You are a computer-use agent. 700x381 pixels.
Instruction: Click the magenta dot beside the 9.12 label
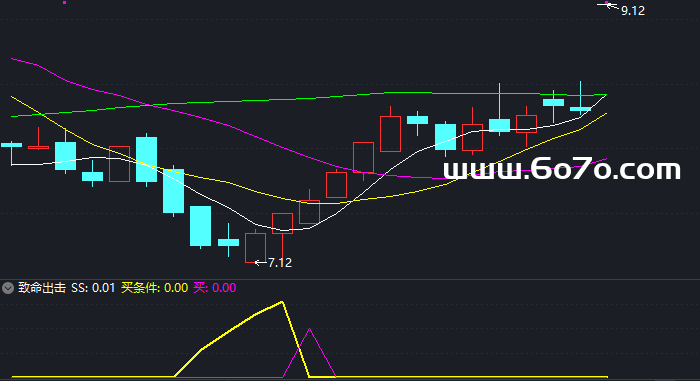click(607, 4)
